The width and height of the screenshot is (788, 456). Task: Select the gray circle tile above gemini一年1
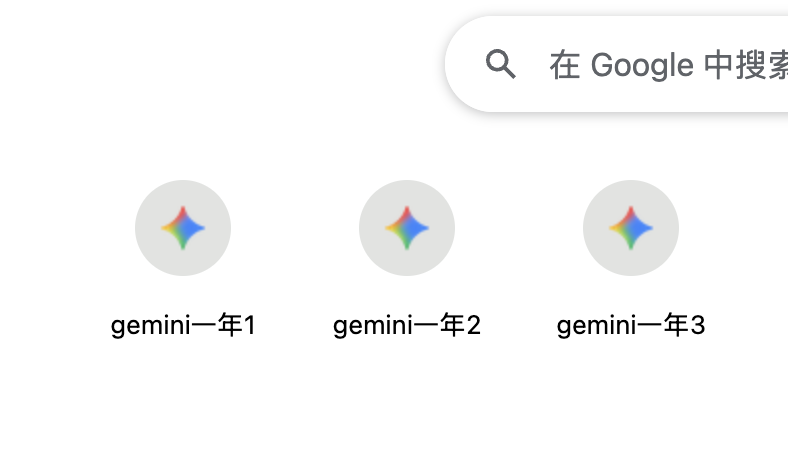click(183, 228)
